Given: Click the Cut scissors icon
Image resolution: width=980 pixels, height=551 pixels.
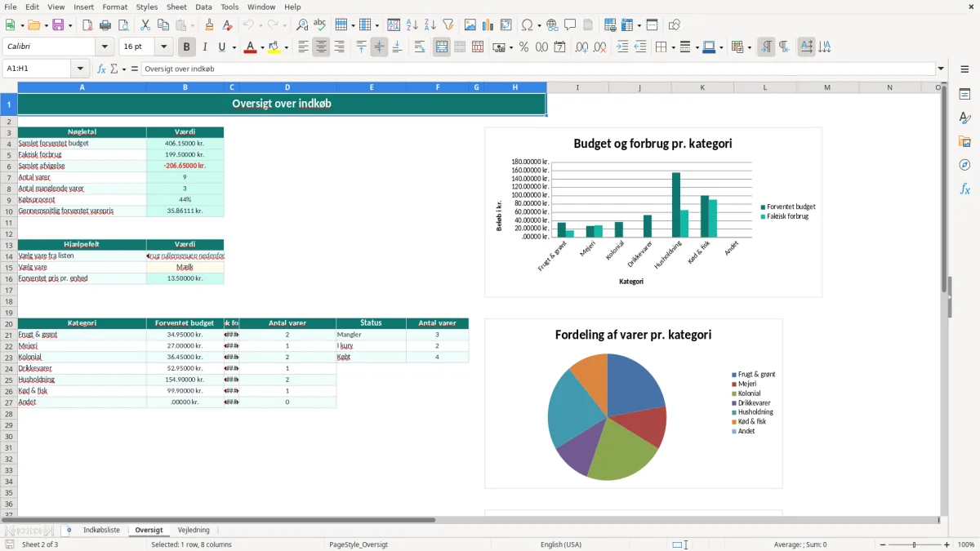Looking at the screenshot, I should pyautogui.click(x=145, y=25).
